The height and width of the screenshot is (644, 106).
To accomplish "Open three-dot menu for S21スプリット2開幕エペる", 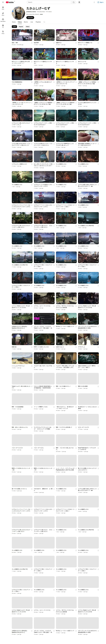I will 98,43.
